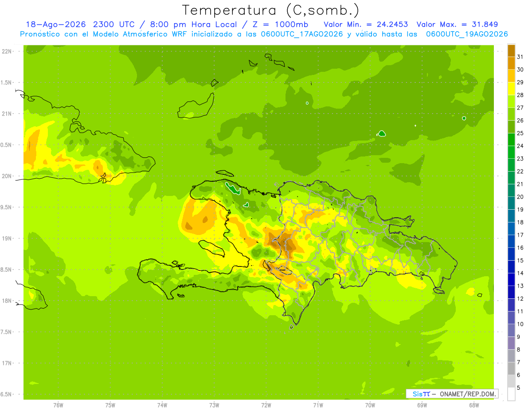
Task: Click the latitude label '17N'
Action: click(7, 363)
